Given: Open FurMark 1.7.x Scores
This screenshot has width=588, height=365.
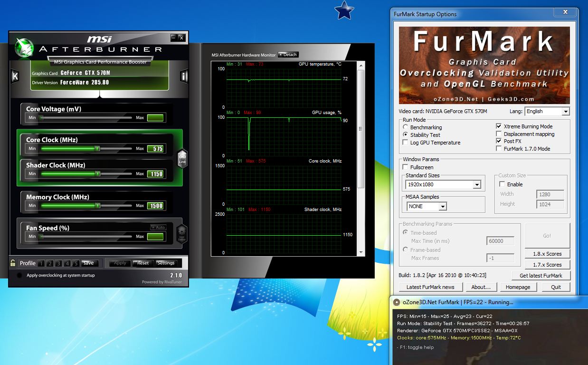Looking at the screenshot, I should click(547, 265).
